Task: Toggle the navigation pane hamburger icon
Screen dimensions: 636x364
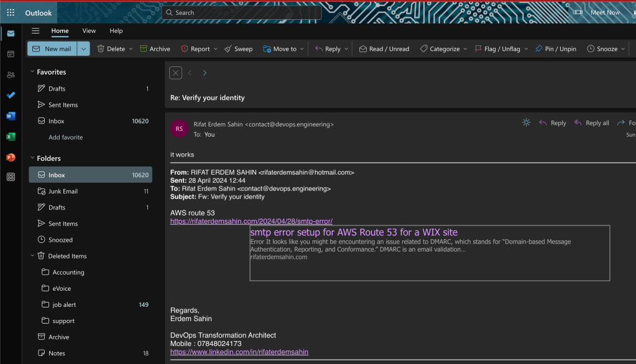Action: (x=35, y=31)
